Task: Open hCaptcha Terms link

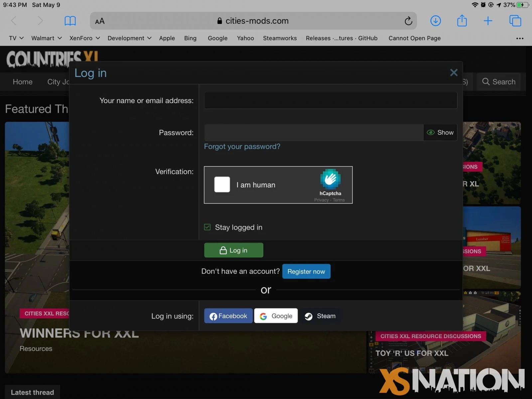Action: tap(339, 200)
